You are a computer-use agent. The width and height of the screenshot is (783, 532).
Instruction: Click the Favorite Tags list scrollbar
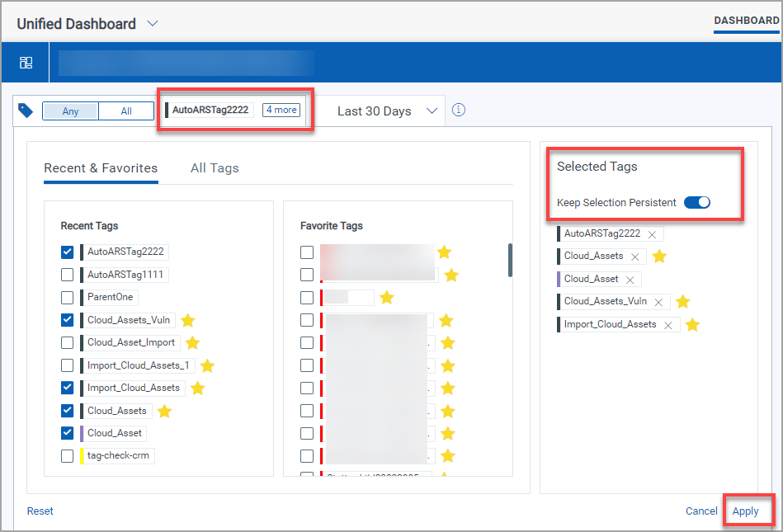510,260
